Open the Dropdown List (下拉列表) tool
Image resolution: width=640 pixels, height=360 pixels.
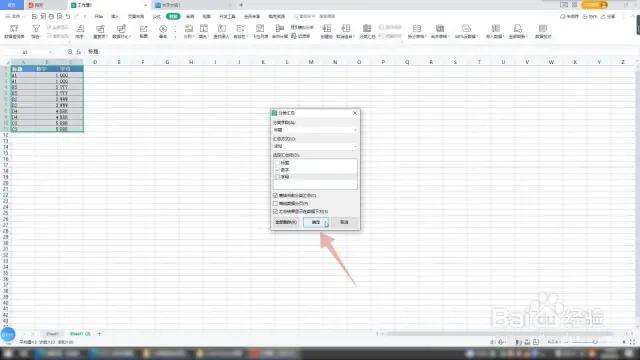click(x=260, y=31)
